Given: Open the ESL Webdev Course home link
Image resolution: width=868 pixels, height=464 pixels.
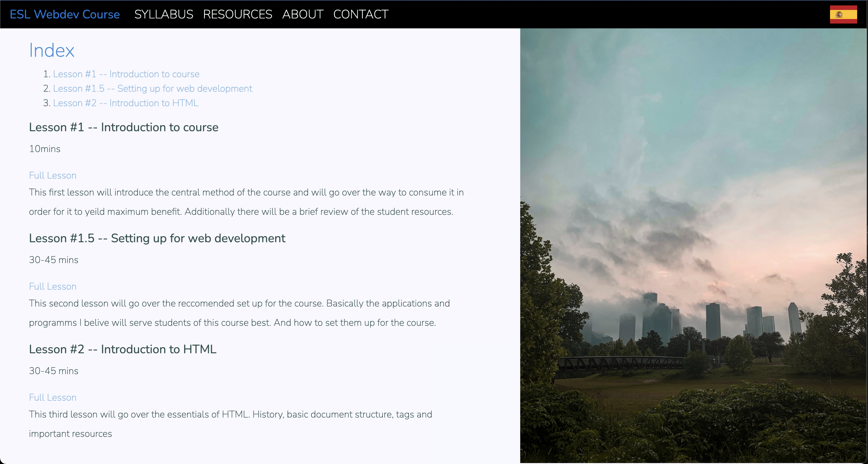Looking at the screenshot, I should point(65,14).
